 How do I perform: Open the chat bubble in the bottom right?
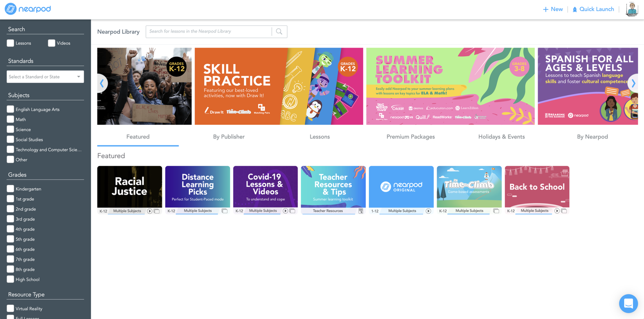(x=628, y=303)
